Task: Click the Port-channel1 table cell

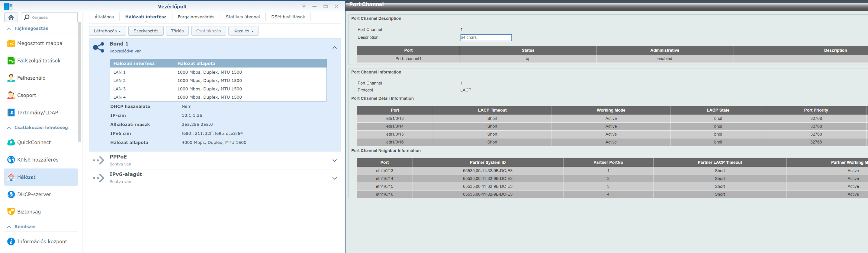Action: [x=408, y=59]
